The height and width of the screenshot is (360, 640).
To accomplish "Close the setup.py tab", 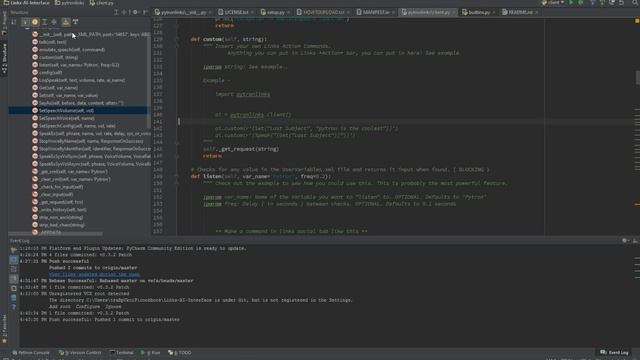I will click(x=288, y=13).
